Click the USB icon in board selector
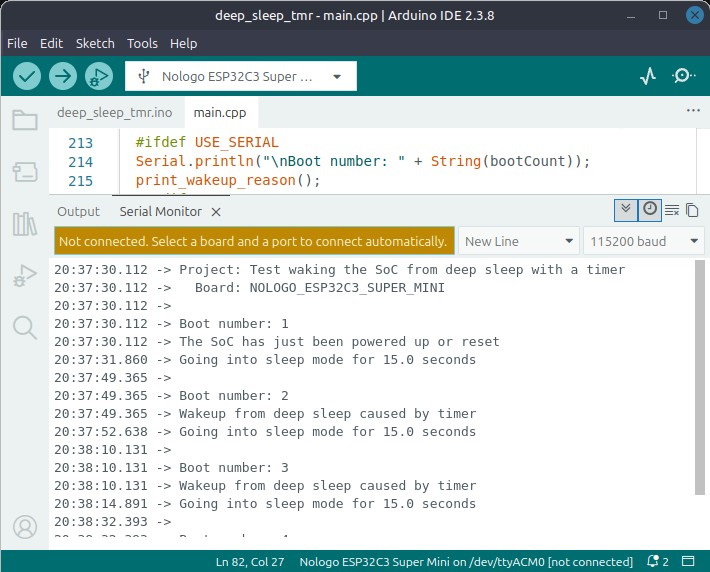710x572 pixels. pyautogui.click(x=144, y=76)
